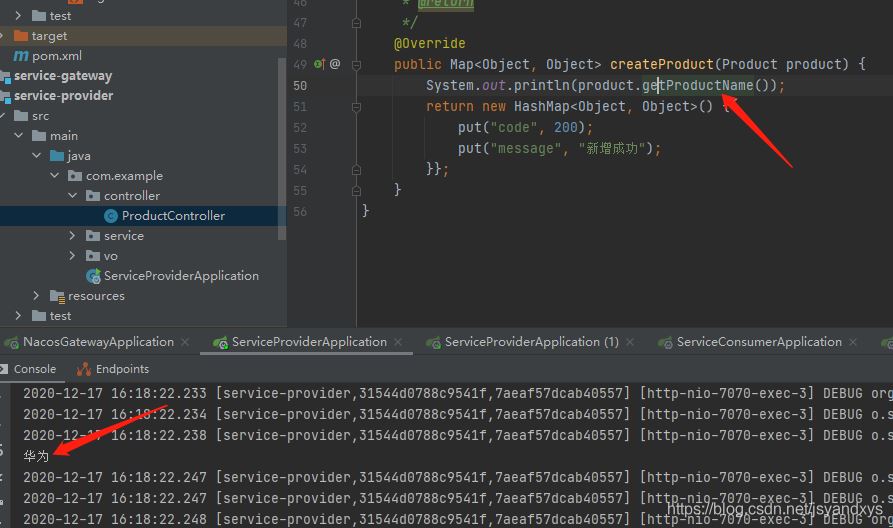Click the ProductController class icon

click(x=111, y=216)
